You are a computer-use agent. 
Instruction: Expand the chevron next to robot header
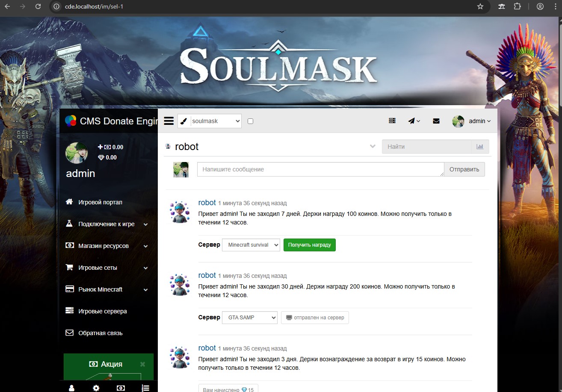373,147
